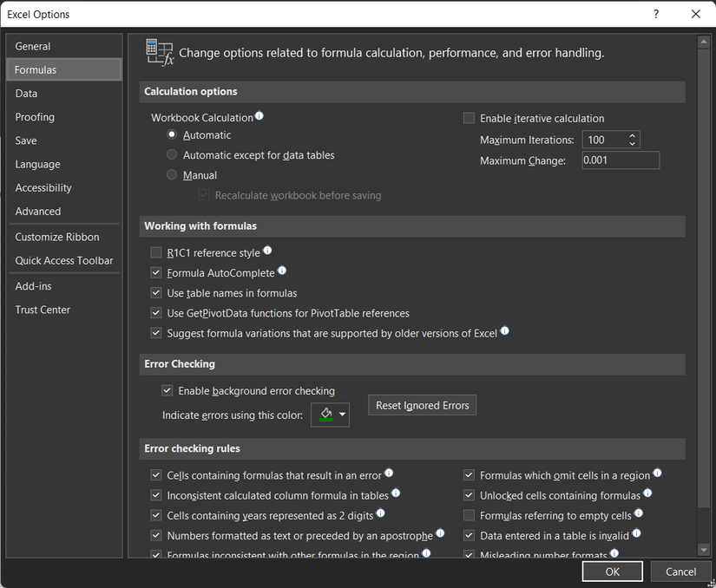This screenshot has height=588, width=716.
Task: Toggle Use table names in formulas
Action: point(156,293)
